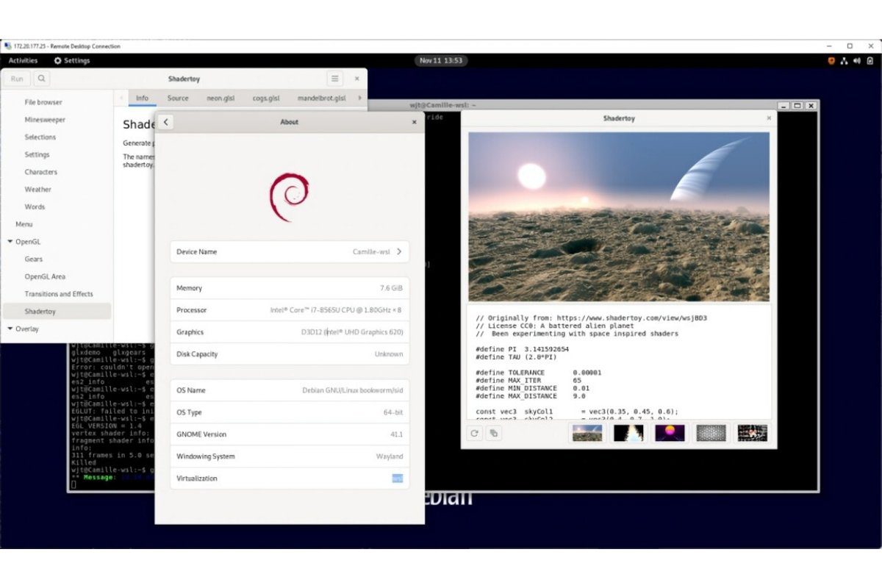Viewport: 882px width, 588px height.
Task: Open the neon.glsl tab
Action: coord(220,98)
